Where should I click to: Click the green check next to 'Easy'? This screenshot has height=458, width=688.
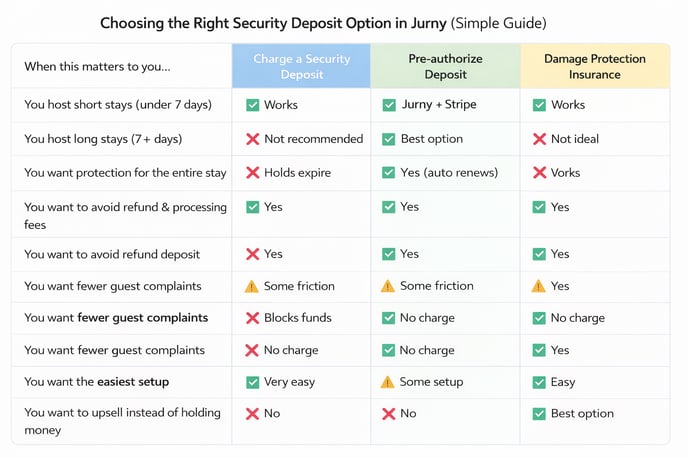click(x=539, y=382)
